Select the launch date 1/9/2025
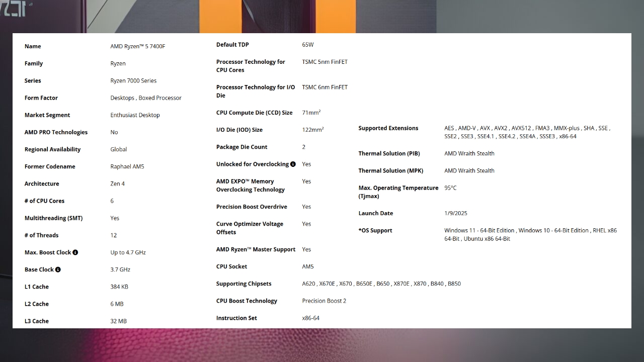 tap(456, 213)
